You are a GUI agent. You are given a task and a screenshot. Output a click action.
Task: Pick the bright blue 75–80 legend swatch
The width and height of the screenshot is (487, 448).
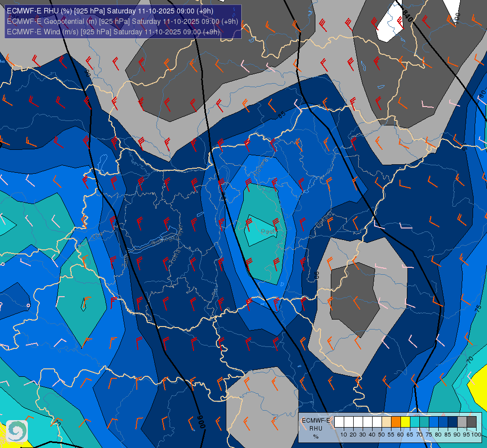click(x=434, y=422)
